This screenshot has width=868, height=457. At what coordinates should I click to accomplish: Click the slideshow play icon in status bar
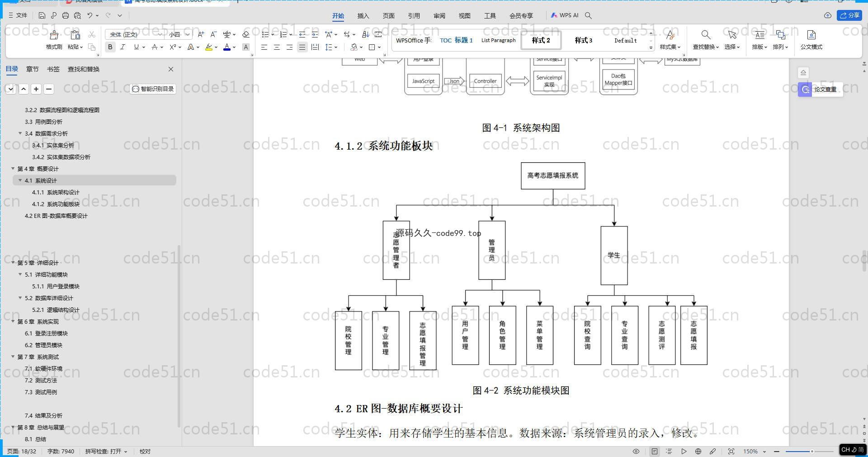point(684,451)
